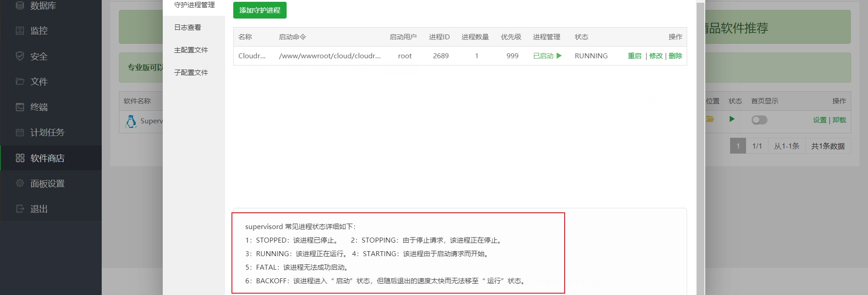The image size is (868, 295).
Task: Click 删除 for the Cloudr process
Action: [675, 56]
